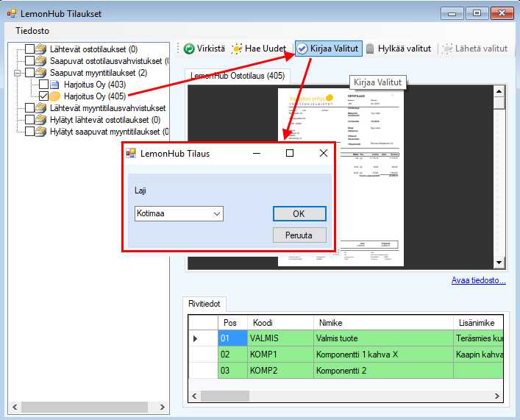Click the Kirjaa Valitut checkmark icon
The height and width of the screenshot is (420, 520).
302,49
